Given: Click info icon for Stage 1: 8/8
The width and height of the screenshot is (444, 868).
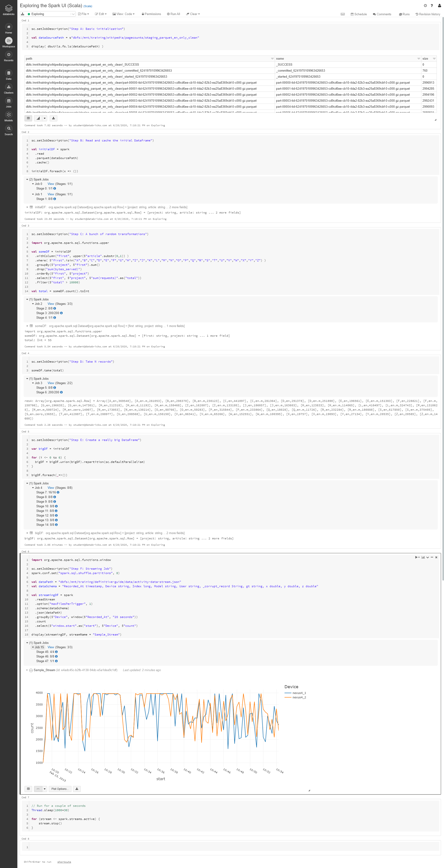Looking at the screenshot, I should [x=55, y=199].
